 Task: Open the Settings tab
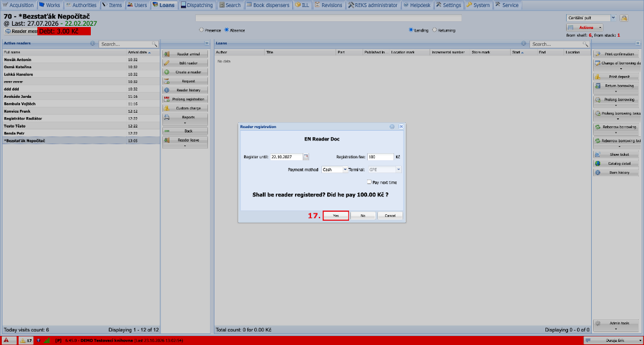449,5
